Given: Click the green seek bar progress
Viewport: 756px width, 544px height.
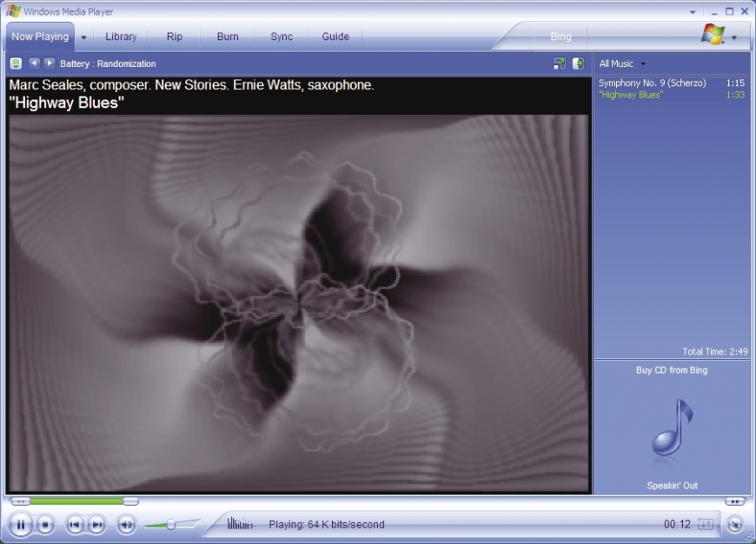Looking at the screenshot, I should [x=76, y=501].
